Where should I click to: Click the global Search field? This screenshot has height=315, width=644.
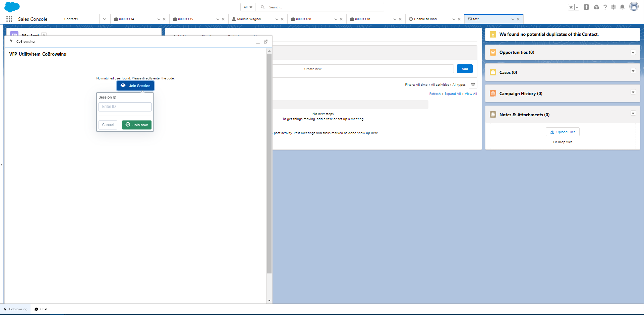[x=320, y=7]
